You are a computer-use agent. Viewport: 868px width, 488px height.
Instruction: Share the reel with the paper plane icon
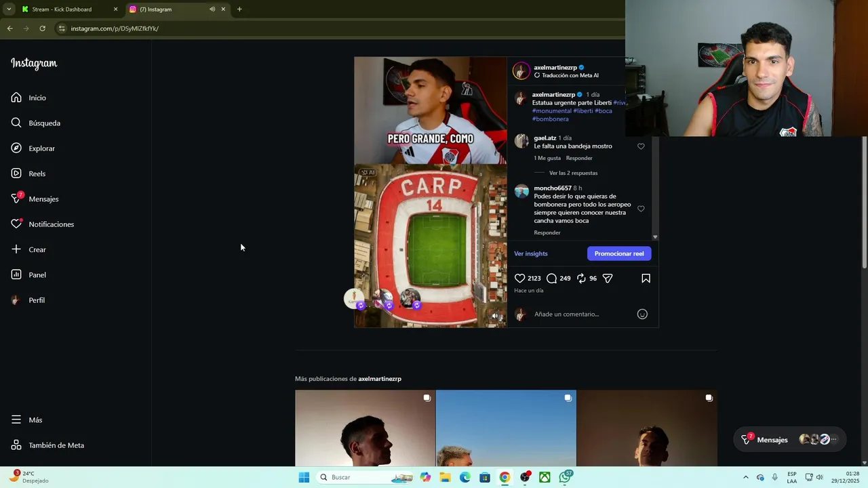tap(608, 279)
